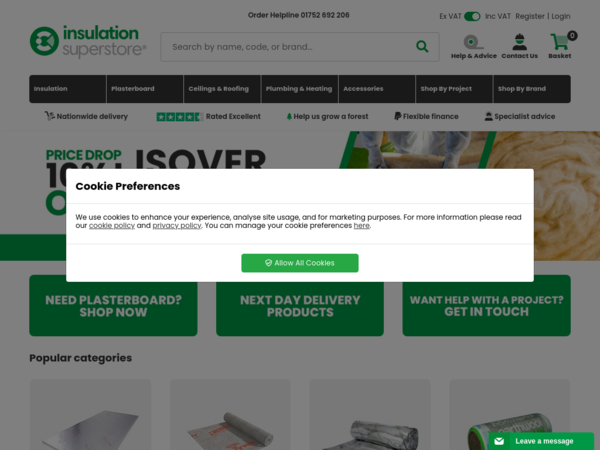Expand the Plumbing & Heating menu
This screenshot has height=450, width=600.
299,89
